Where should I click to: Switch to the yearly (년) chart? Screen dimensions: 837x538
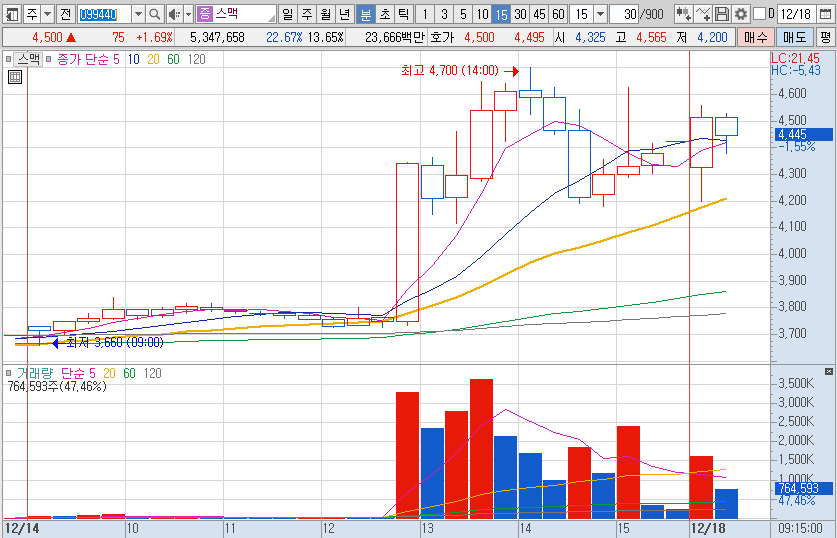pyautogui.click(x=345, y=14)
